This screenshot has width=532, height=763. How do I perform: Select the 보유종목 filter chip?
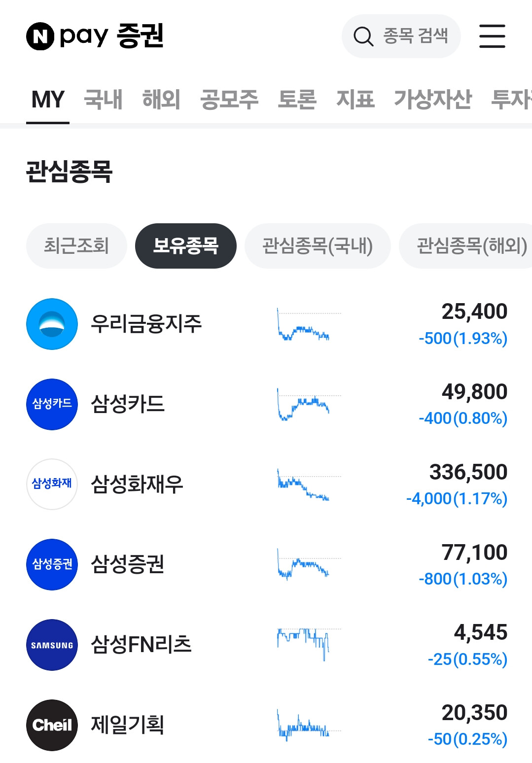[x=186, y=246]
